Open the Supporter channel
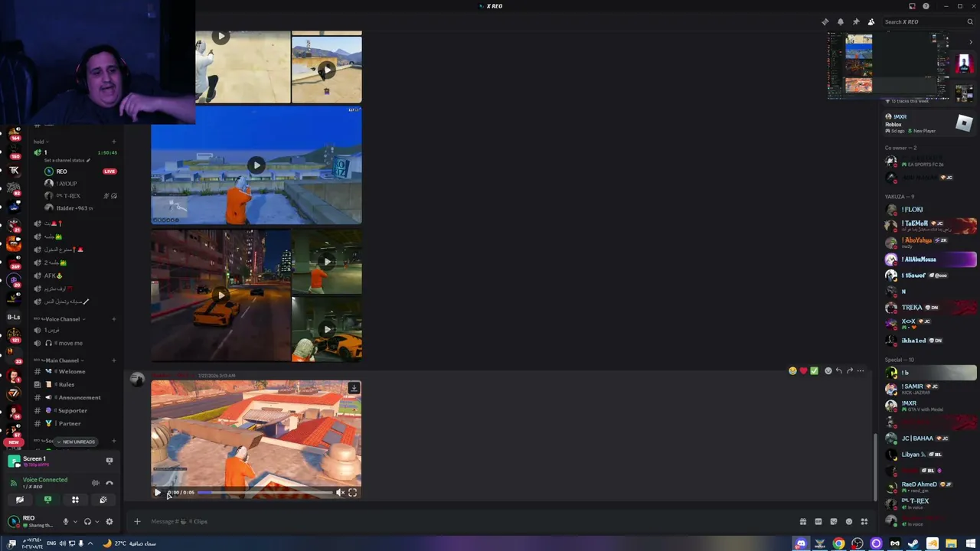The width and height of the screenshot is (980, 551). [x=73, y=411]
